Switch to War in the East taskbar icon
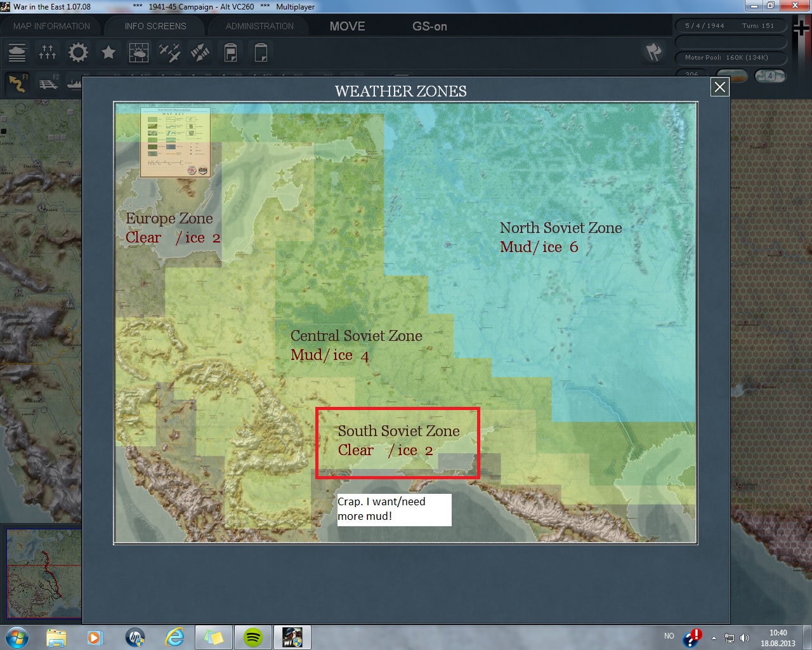Viewport: 812px width, 650px height. click(292, 637)
